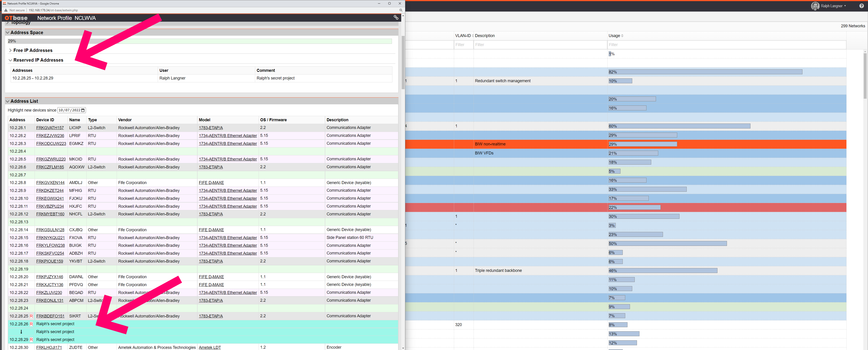Image resolution: width=868 pixels, height=350 pixels.
Task: Click the Description column header in networks list
Action: (x=485, y=36)
